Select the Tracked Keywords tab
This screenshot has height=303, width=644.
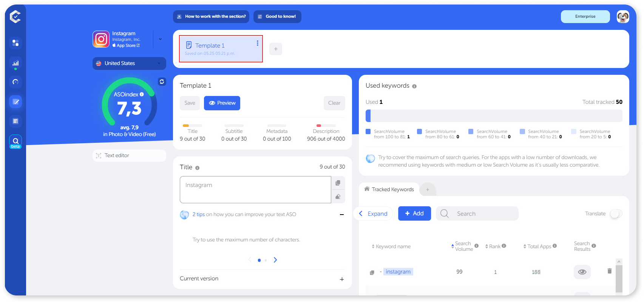[389, 189]
